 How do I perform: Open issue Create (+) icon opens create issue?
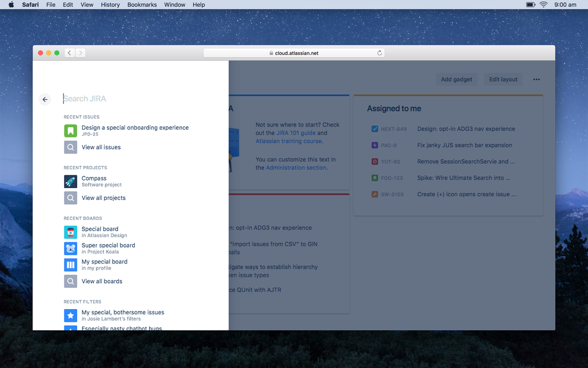coord(467,194)
